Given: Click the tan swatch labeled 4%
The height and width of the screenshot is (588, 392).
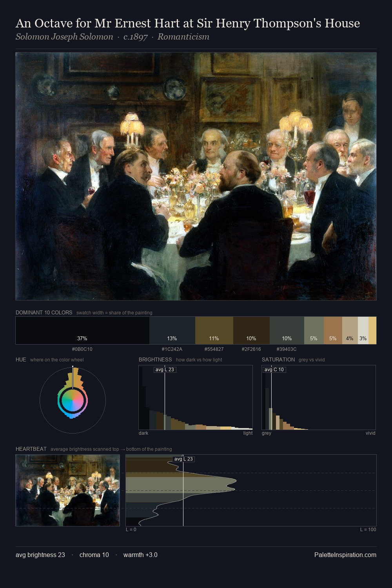Looking at the screenshot, I should tap(350, 330).
